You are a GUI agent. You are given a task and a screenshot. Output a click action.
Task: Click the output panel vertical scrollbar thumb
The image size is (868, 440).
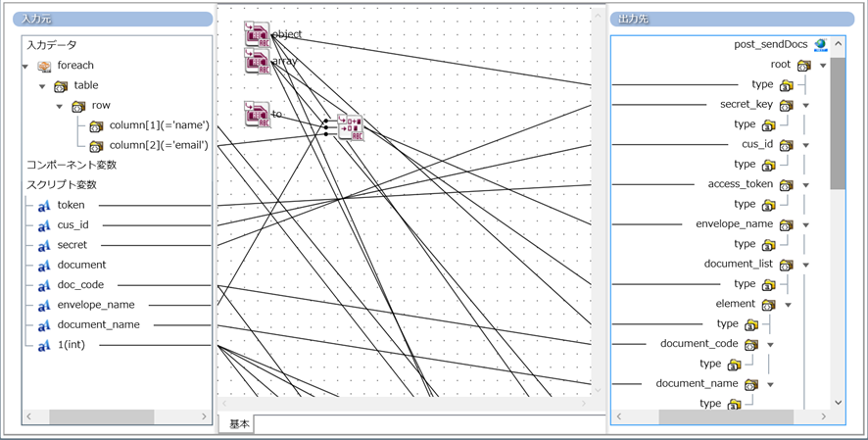click(838, 122)
